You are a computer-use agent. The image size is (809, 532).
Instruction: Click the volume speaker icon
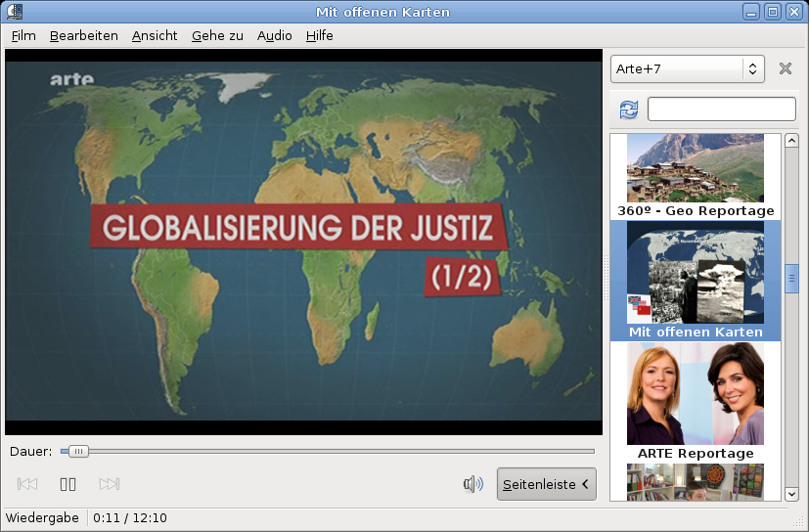(x=473, y=484)
